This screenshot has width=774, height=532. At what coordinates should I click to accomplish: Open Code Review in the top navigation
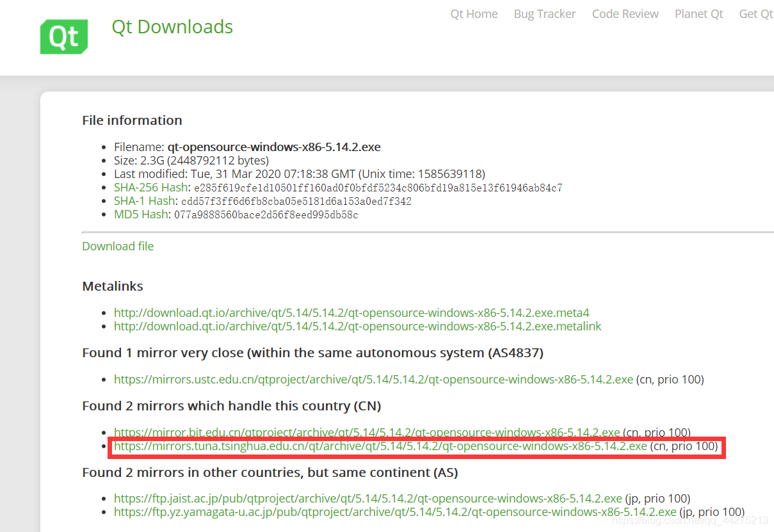(625, 14)
